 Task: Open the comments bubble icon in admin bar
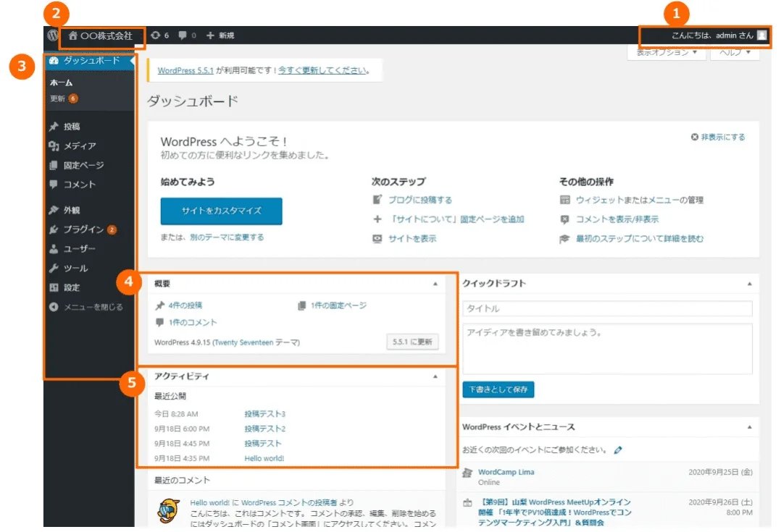[183, 35]
